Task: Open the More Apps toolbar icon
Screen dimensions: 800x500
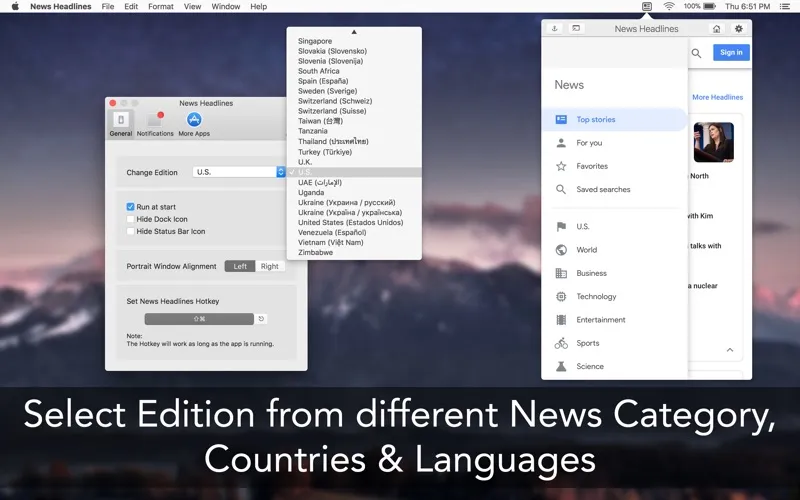Action: tap(194, 120)
